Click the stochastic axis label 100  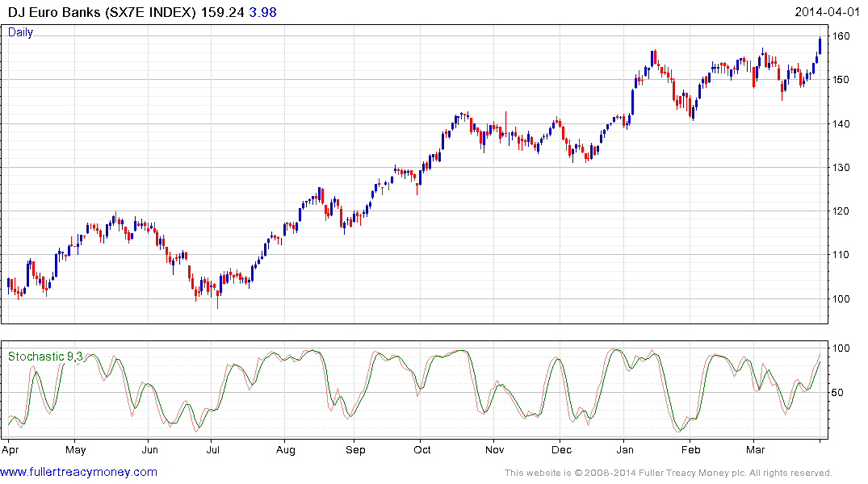pos(841,348)
